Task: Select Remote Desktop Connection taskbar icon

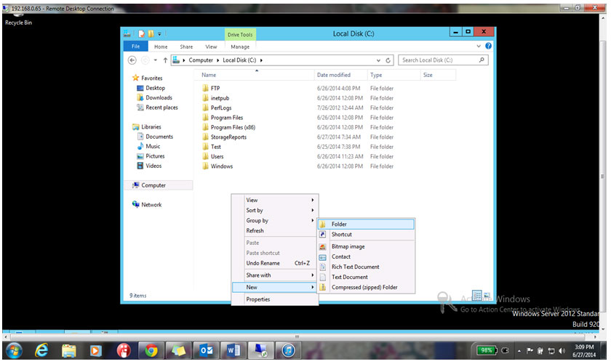Action: coord(260,351)
